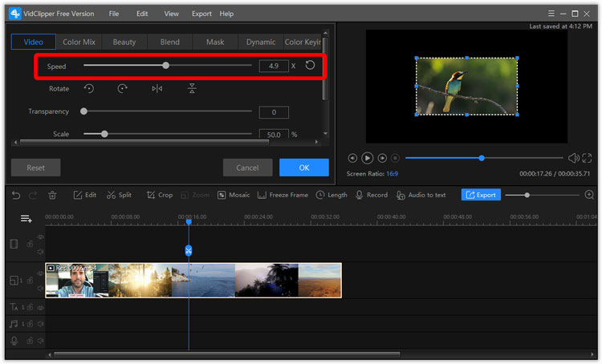Open the Edit tool in the toolbar
602x364 pixels.
[85, 195]
